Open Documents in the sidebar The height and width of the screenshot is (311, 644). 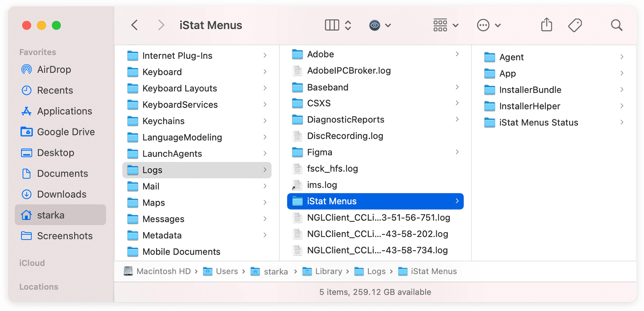(60, 173)
